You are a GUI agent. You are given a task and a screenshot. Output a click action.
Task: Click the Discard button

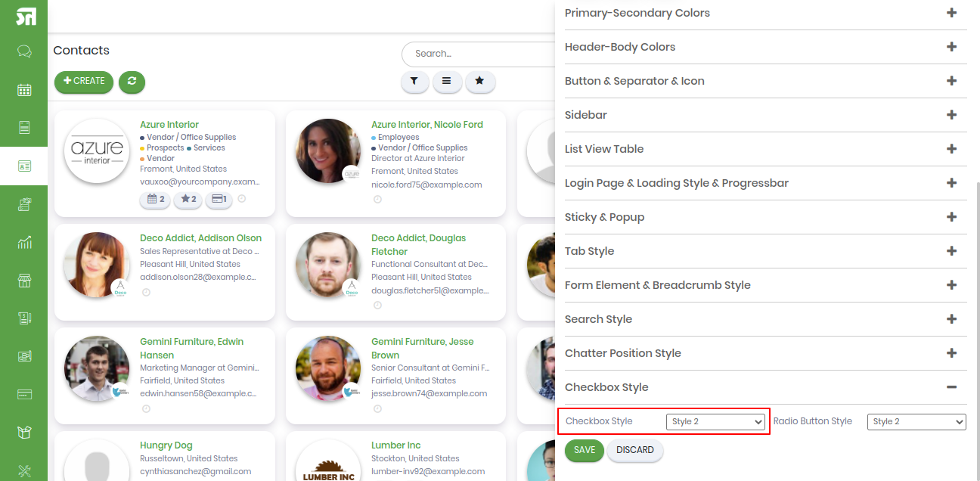pos(635,450)
